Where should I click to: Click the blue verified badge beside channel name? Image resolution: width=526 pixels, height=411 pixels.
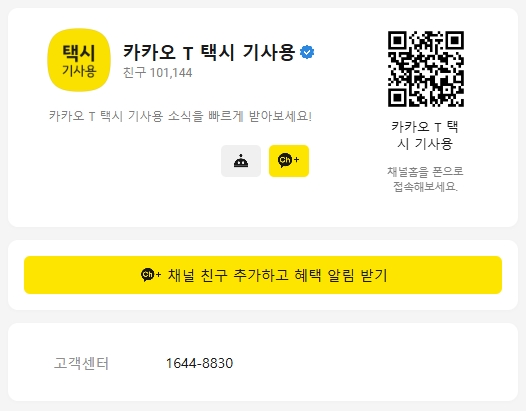(307, 52)
